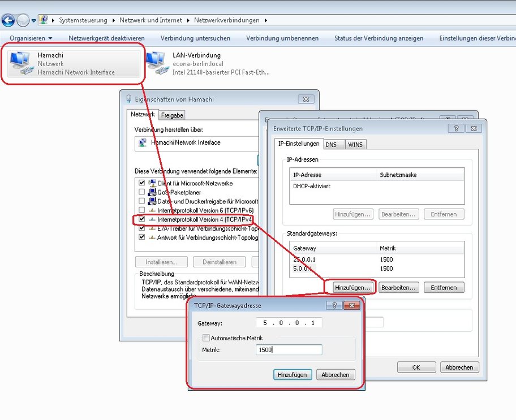This screenshot has height=420, width=516.
Task: Select the 25.0.0.1 gateway row
Action: coord(377,259)
